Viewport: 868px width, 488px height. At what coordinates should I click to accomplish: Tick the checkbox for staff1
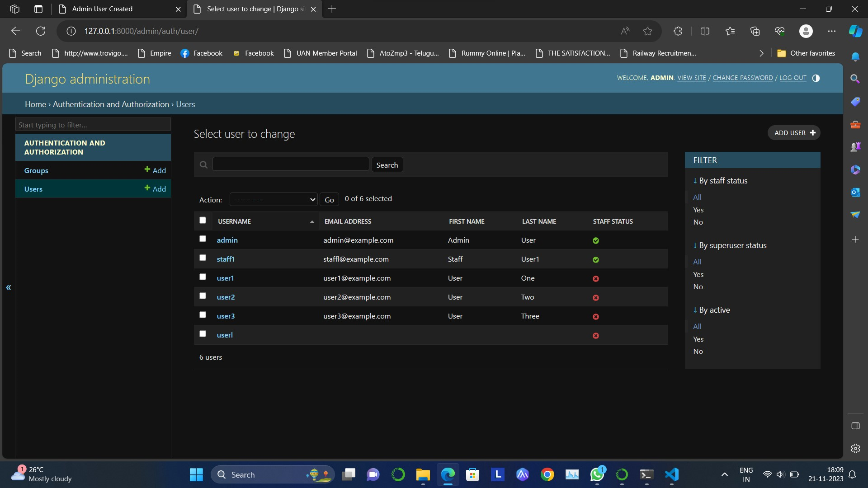click(x=203, y=258)
